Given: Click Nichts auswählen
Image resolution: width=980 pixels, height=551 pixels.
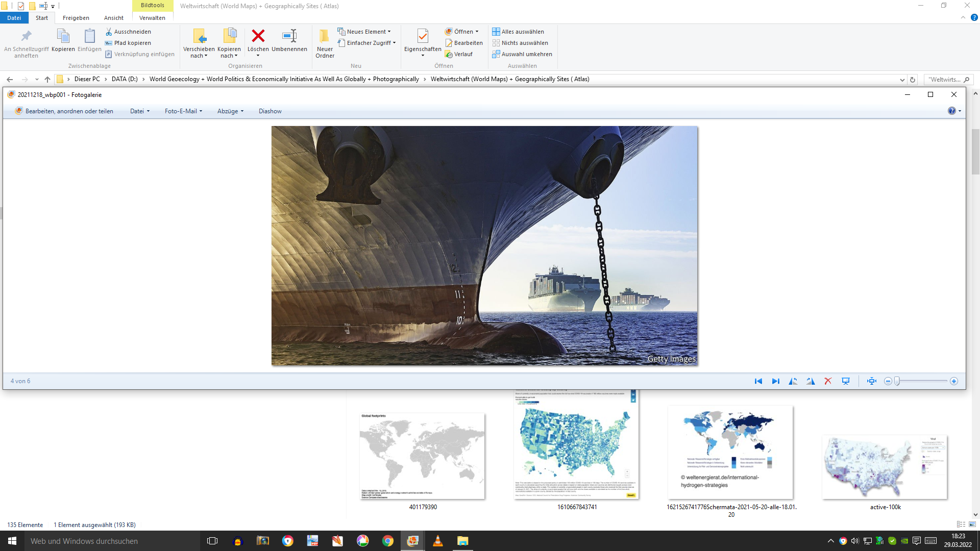Looking at the screenshot, I should (520, 43).
